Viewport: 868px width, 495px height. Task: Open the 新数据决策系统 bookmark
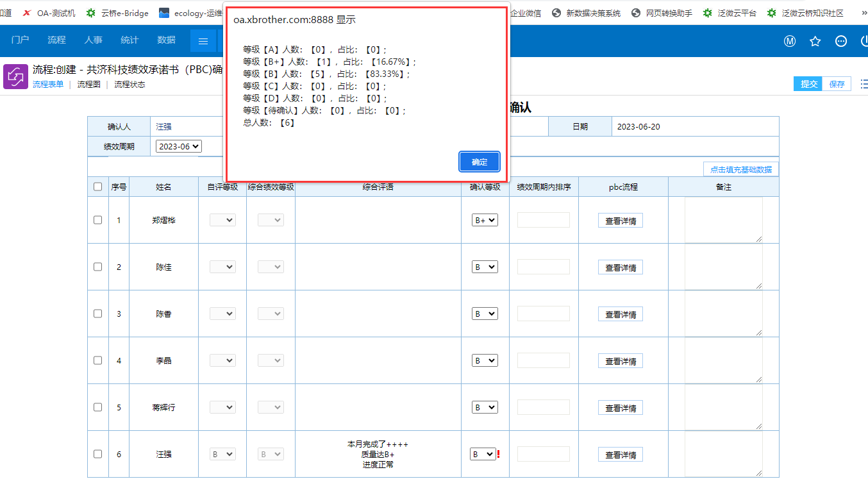586,13
